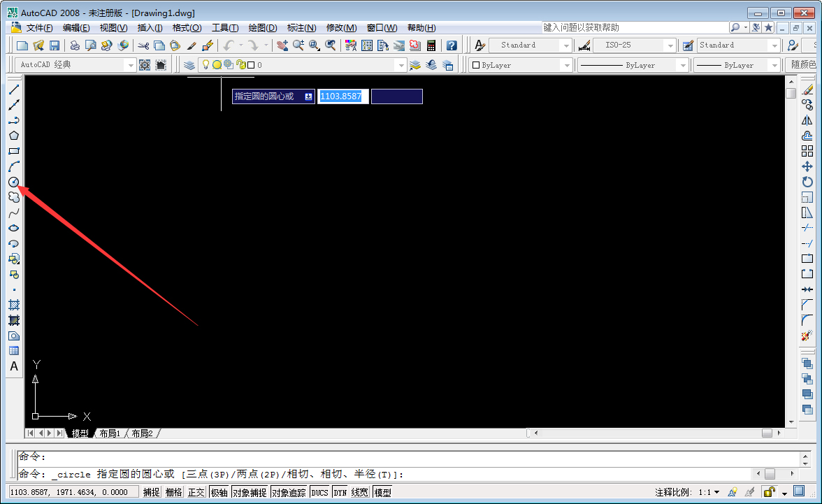
Task: Expand the layer list dropdown
Action: point(401,65)
